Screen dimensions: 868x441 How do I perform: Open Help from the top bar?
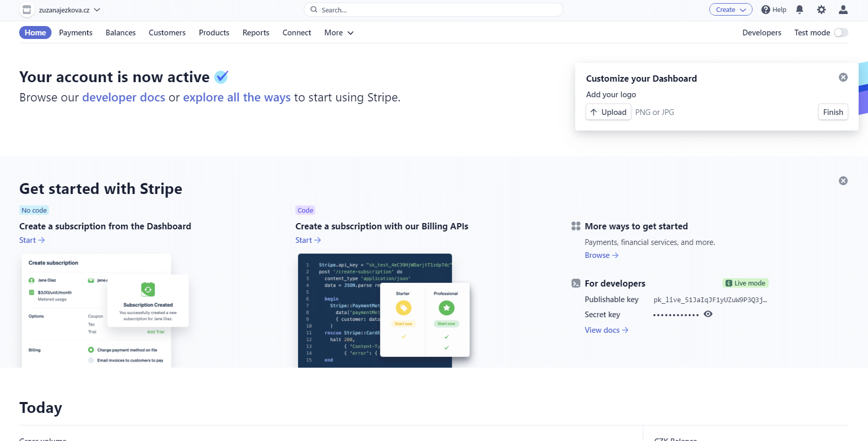pos(773,10)
